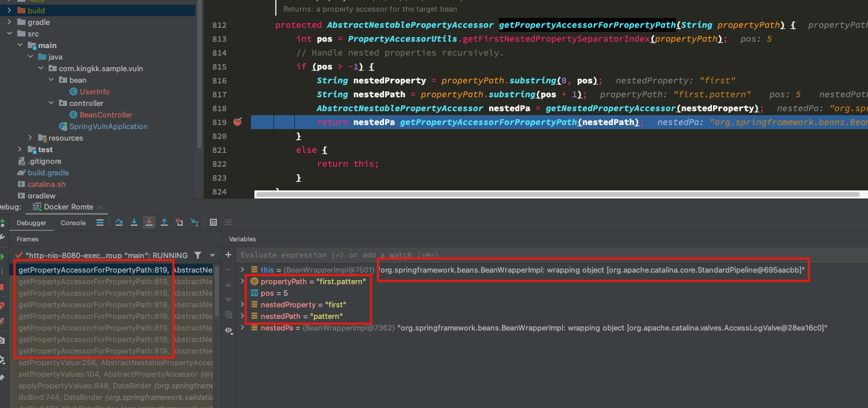Image resolution: width=868 pixels, height=408 pixels.
Task: Close the Docker Romte debug tab
Action: coord(99,207)
